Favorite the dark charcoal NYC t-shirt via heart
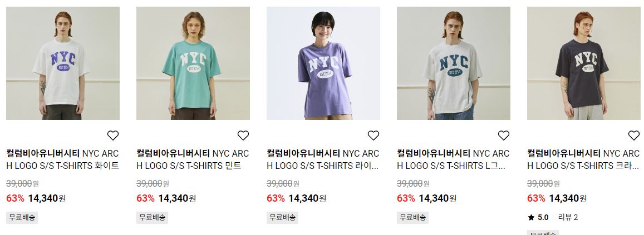 634,136
